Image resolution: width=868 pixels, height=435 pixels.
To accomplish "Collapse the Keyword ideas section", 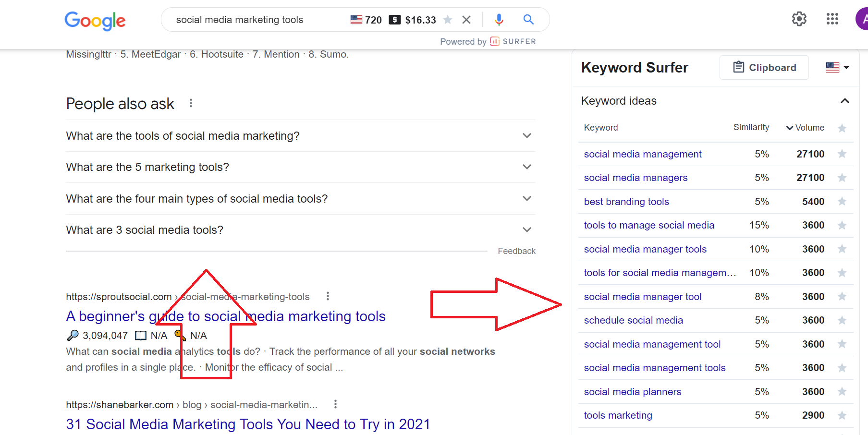I will click(845, 101).
